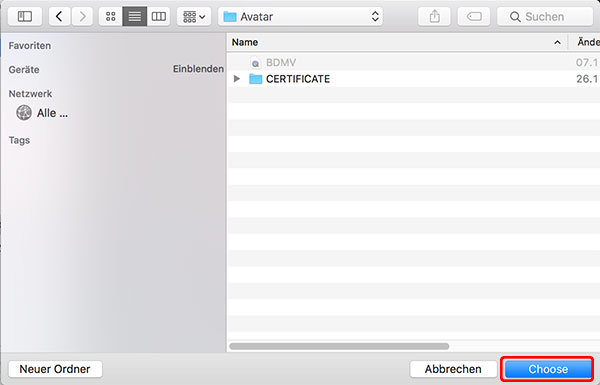
Task: Click the CERTIFICATE modification date cell
Action: pyautogui.click(x=587, y=79)
